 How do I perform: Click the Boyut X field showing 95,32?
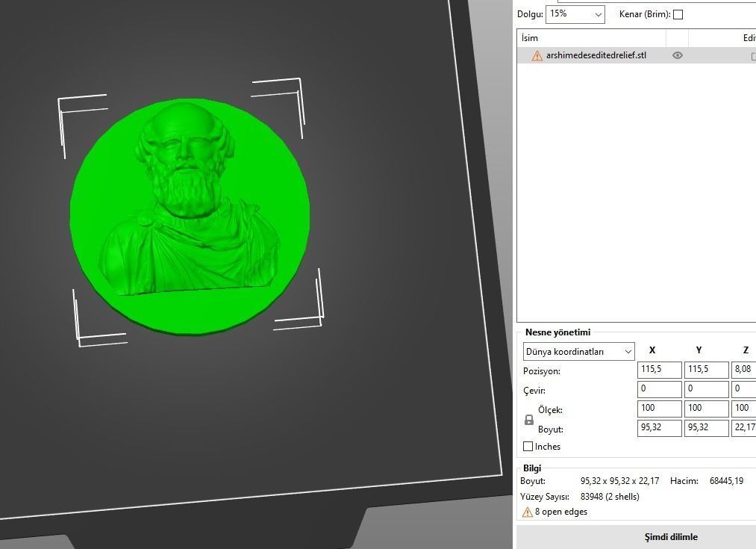coord(659,428)
